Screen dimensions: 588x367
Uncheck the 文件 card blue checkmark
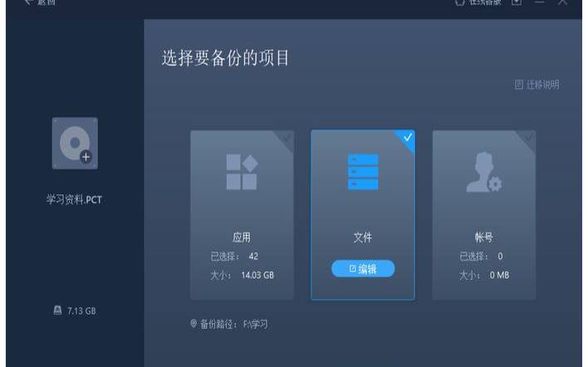408,138
